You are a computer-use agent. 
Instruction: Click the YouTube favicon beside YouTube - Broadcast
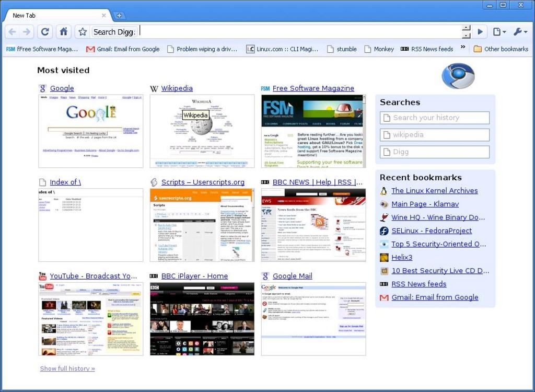coord(43,276)
